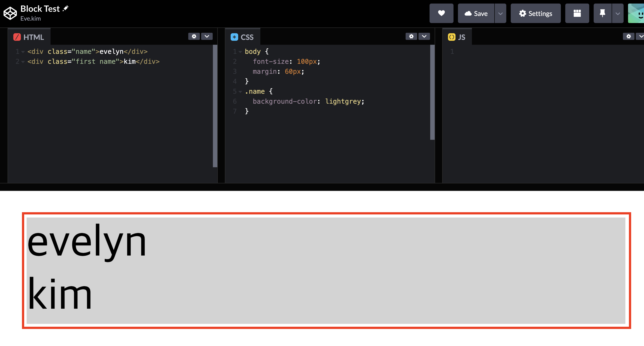Viewport: 644px width, 346px height.
Task: Open the Settings button
Action: click(536, 14)
